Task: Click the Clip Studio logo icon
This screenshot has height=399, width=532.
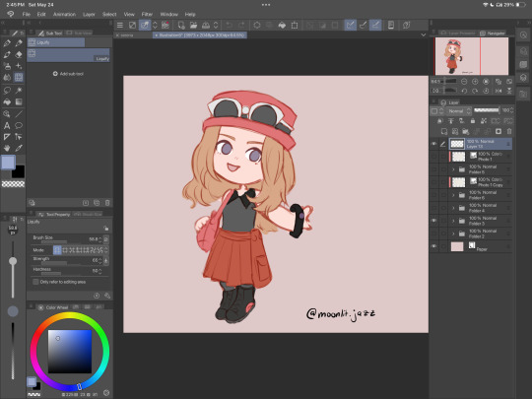Action: pos(11,14)
